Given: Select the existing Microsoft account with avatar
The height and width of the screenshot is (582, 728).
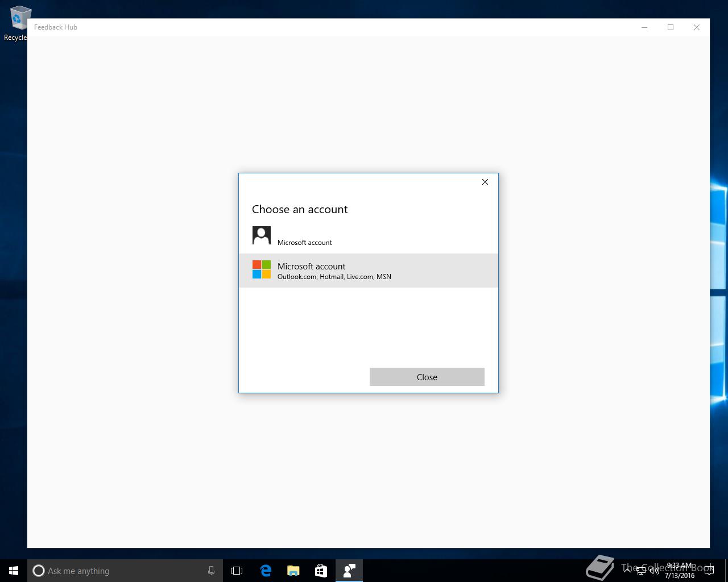Looking at the screenshot, I should 368,236.
